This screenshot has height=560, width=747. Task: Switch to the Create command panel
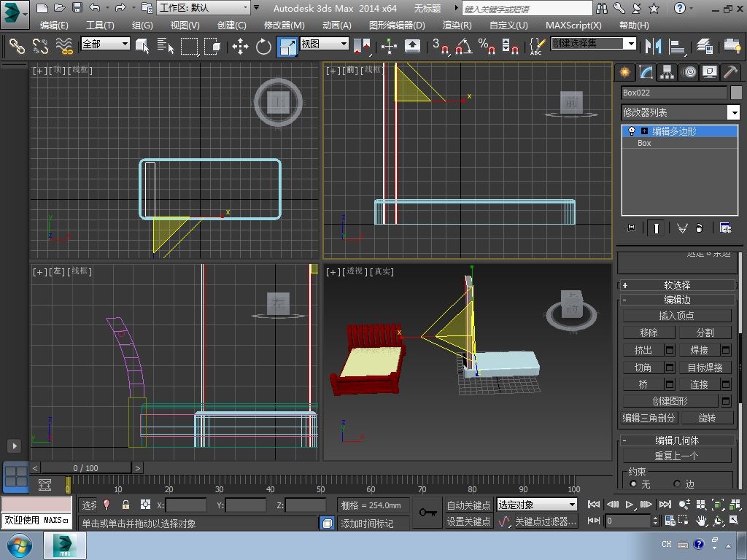tap(624, 72)
